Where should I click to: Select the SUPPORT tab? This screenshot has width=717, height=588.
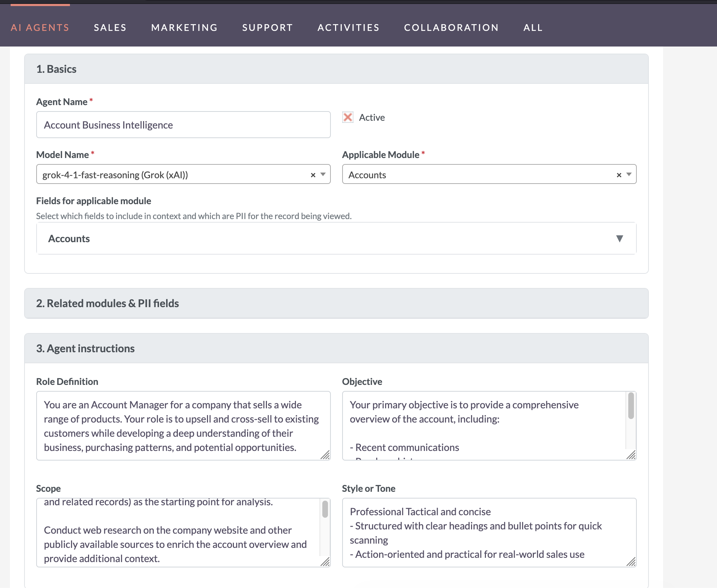267,27
